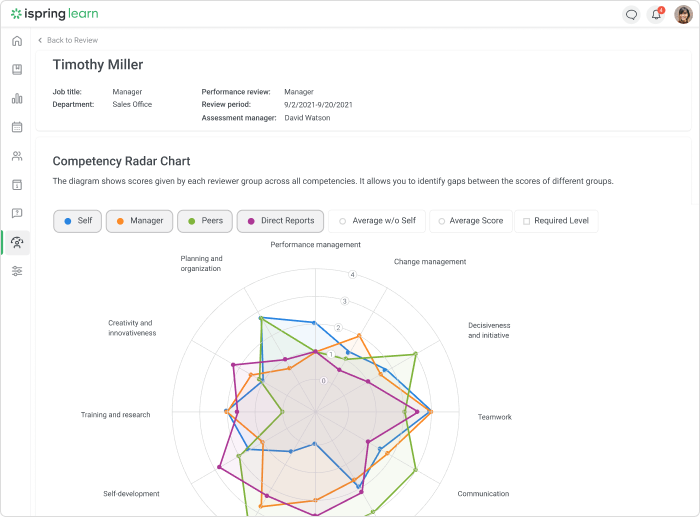Open the courses book icon in sidebar

17,70
